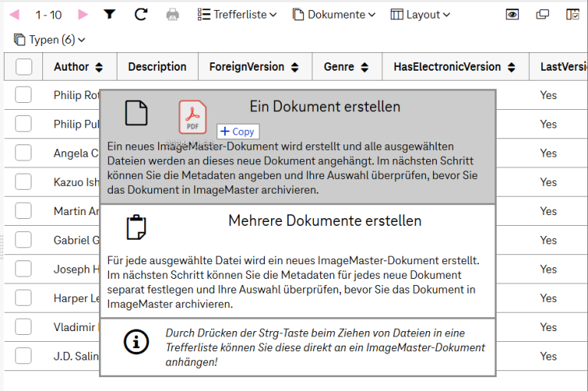
Task: Sort by the ForeignVersion column
Action: click(295, 67)
